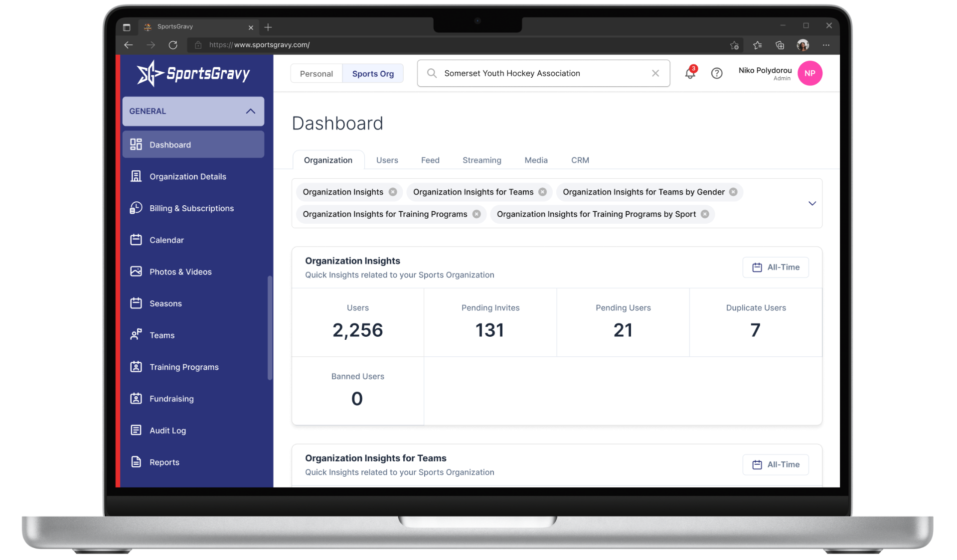
Task: Remove Insights for Training Programs chip
Action: coord(477,214)
